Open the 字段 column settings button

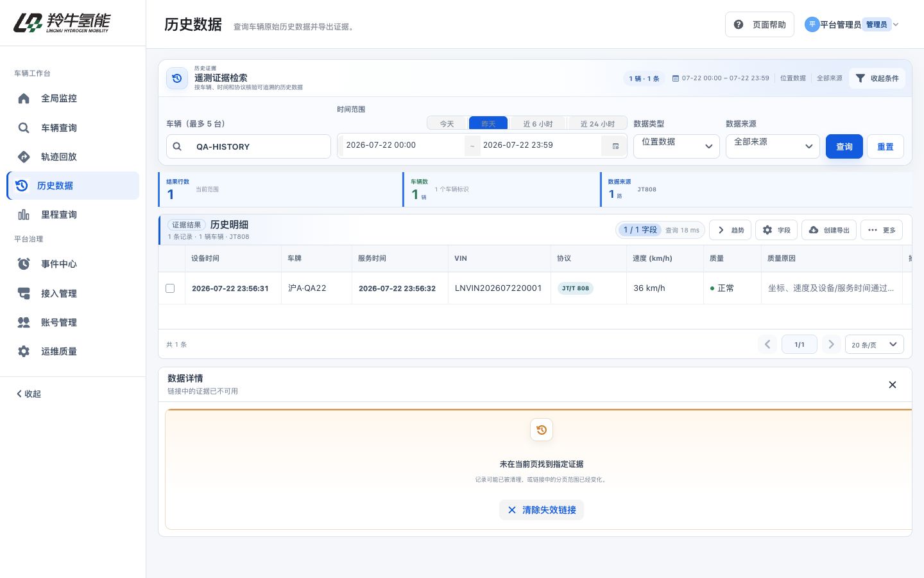coord(776,230)
